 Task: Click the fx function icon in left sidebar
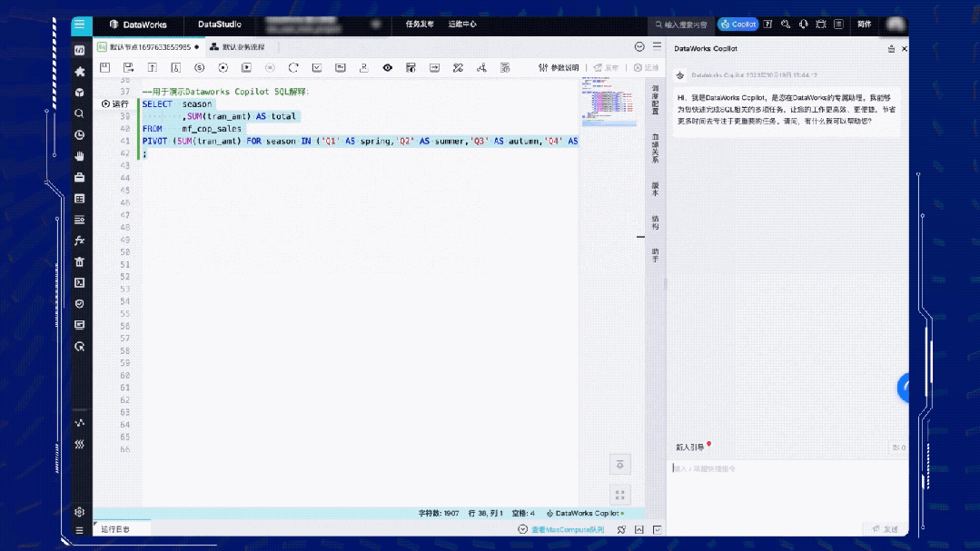(79, 241)
